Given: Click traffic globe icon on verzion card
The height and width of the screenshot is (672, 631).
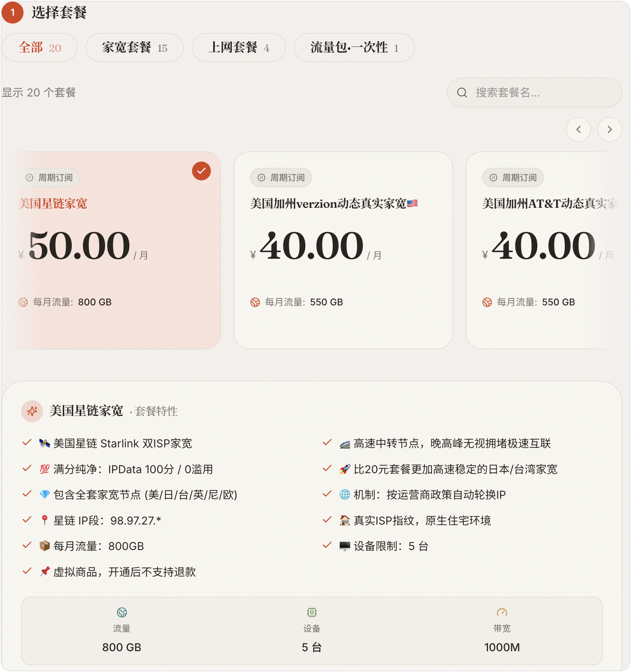Looking at the screenshot, I should pyautogui.click(x=255, y=302).
